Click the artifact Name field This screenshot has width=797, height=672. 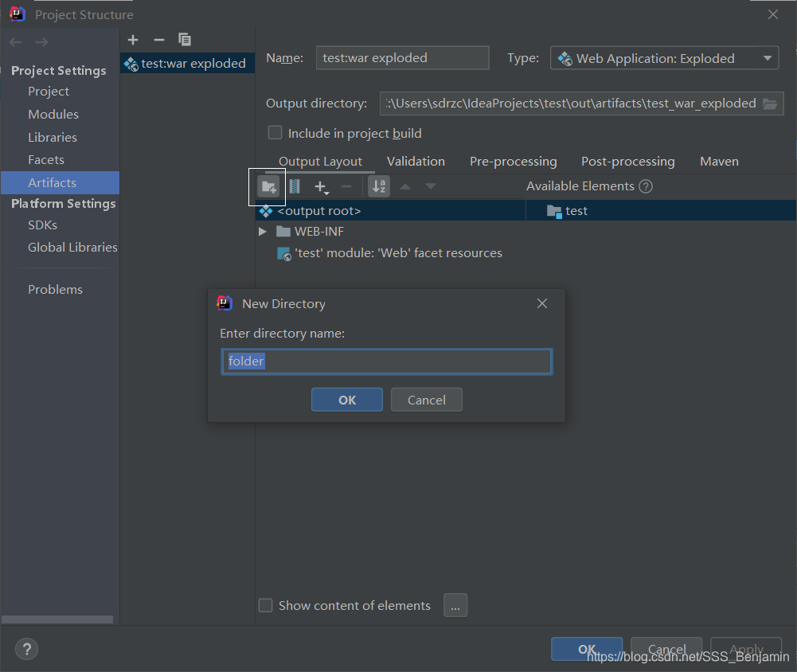[x=403, y=58]
